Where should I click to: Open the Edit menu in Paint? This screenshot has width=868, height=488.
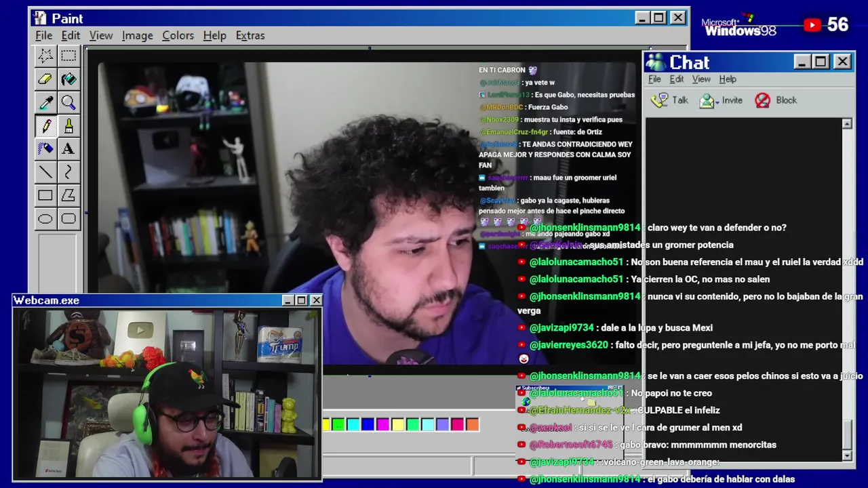(x=71, y=35)
